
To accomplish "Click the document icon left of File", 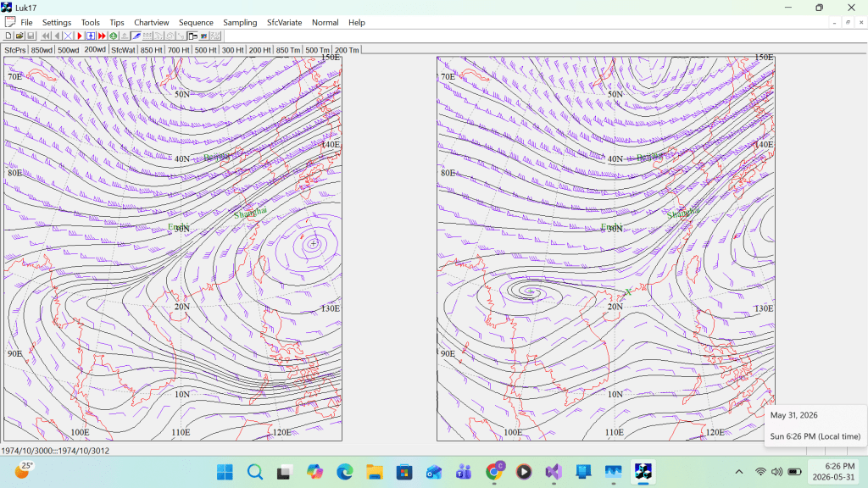I will tap(10, 22).
